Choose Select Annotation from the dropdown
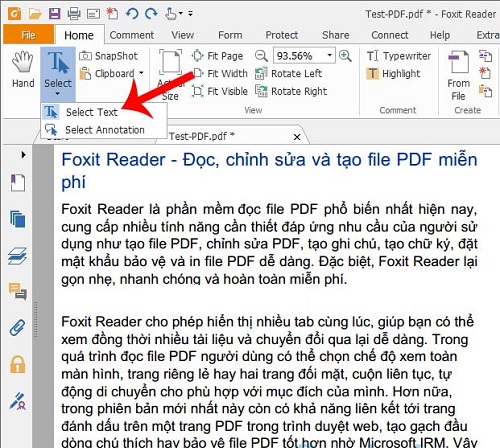 point(105,130)
